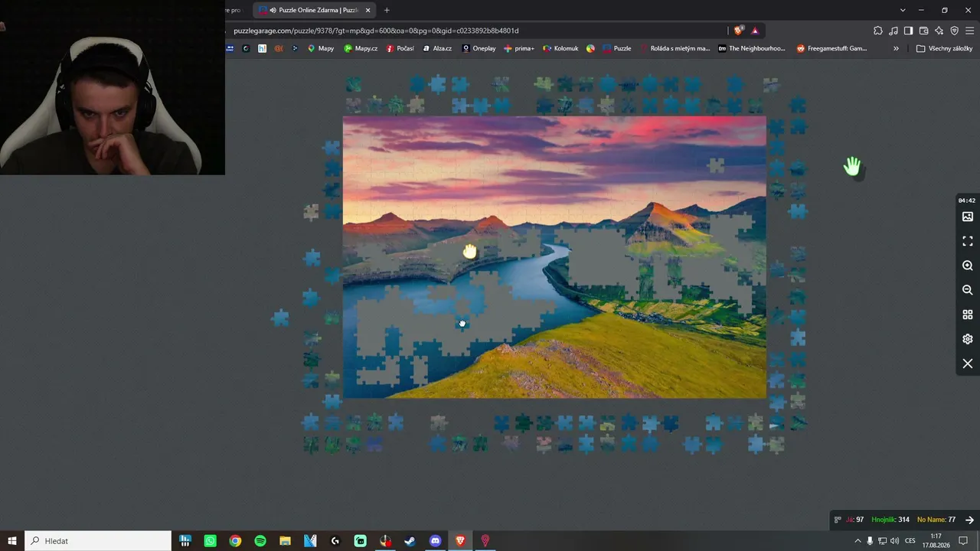The height and width of the screenshot is (551, 980).
Task: Select Já: 97 score entry
Action: 855,520
